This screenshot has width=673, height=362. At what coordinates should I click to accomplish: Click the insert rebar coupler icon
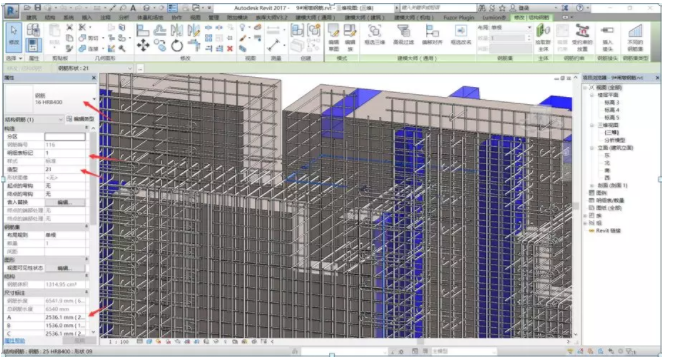[607, 37]
